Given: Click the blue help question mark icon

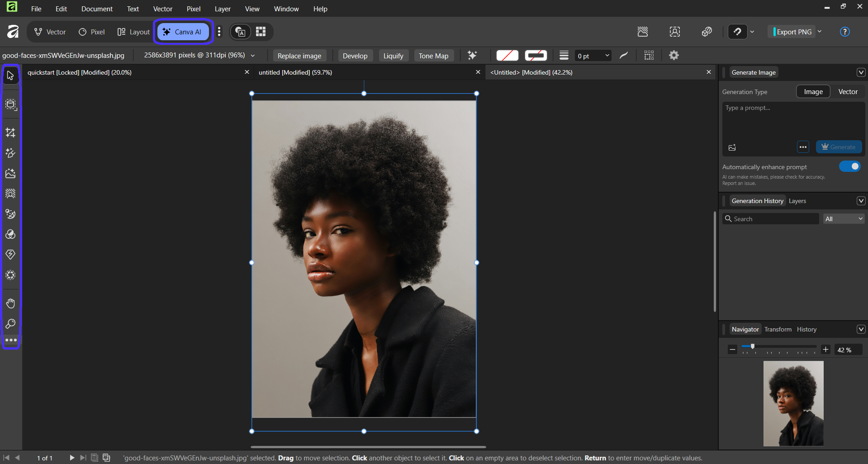Looking at the screenshot, I should [844, 32].
